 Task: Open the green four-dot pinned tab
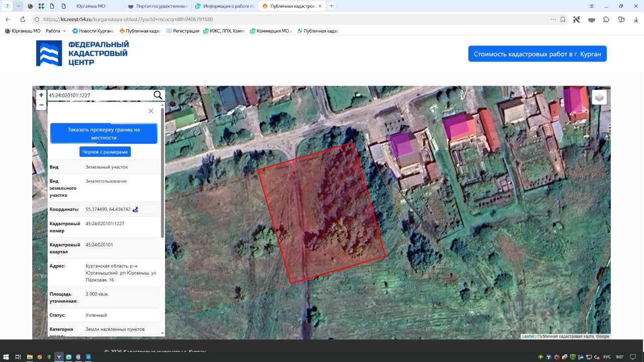point(41,6)
